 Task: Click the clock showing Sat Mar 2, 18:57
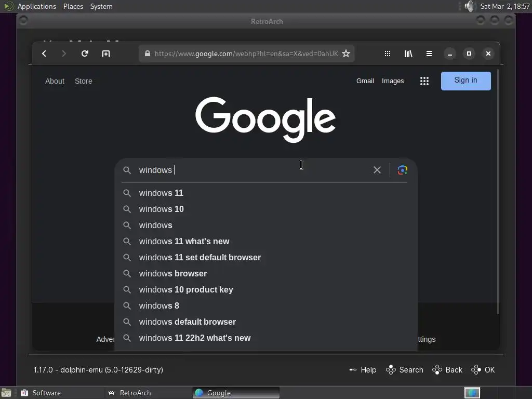pyautogui.click(x=505, y=6)
